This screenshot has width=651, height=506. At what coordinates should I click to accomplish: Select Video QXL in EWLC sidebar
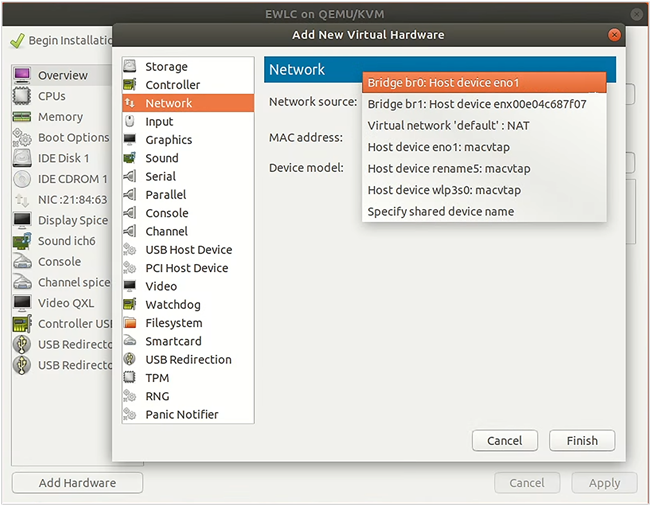point(61,303)
